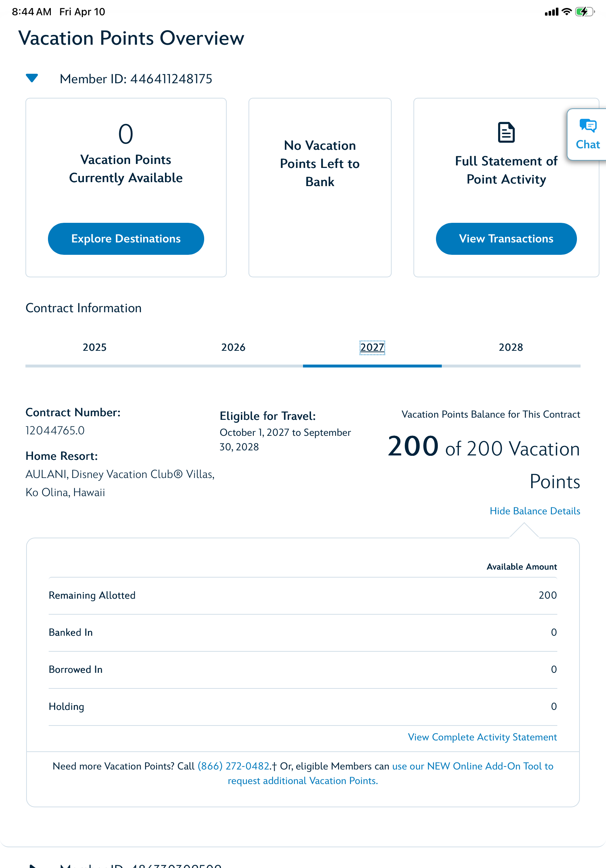Click the Remaining Allotted balance row
Screen dimensions: 606x868
(303, 595)
